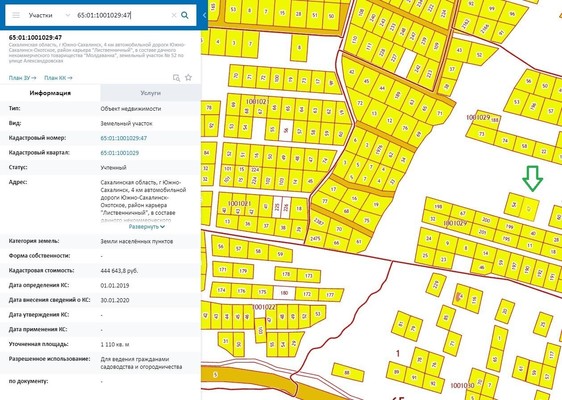Select date value 01.01.2019

115,286
